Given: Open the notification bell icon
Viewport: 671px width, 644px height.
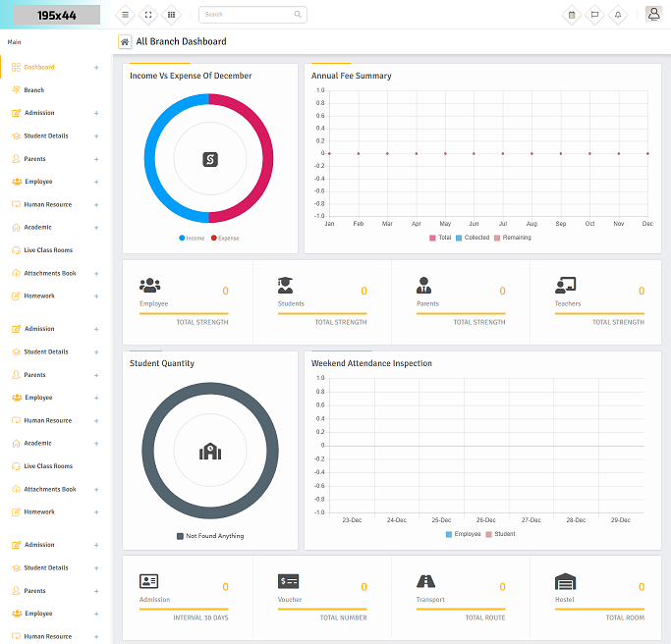Looking at the screenshot, I should pyautogui.click(x=618, y=15).
